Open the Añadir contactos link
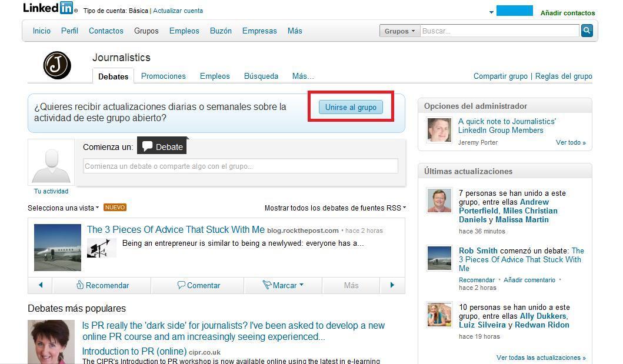 (567, 12)
